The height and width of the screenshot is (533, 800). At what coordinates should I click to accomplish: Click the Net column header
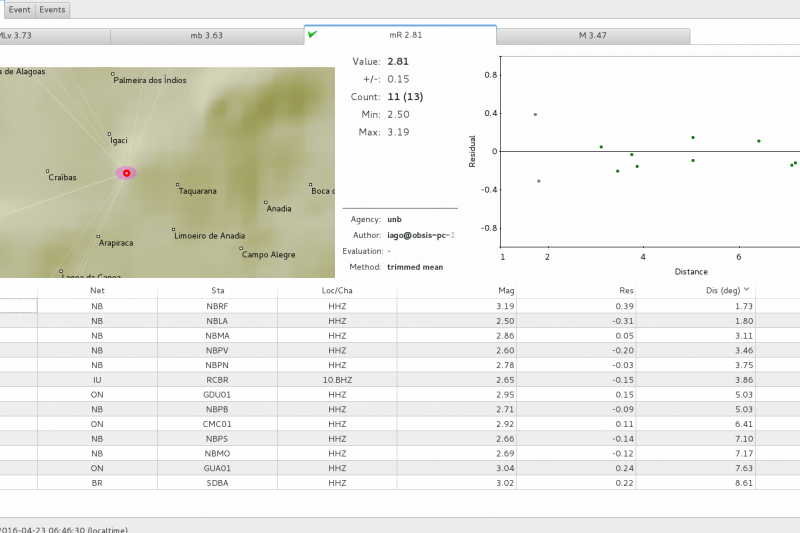(x=97, y=290)
